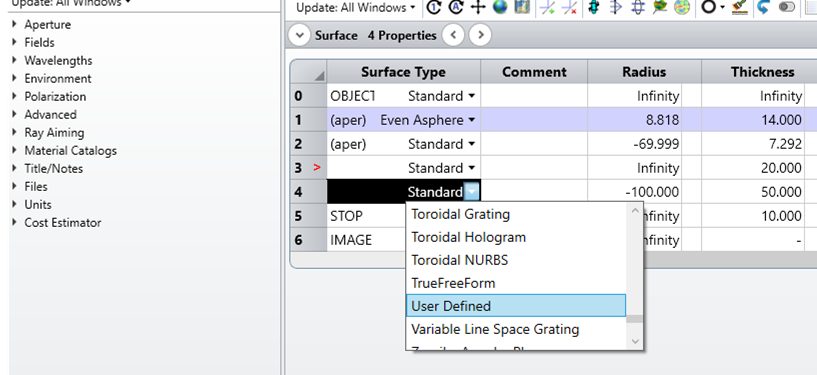Click the down arrow of the dropdown list scrollbar
The width and height of the screenshot is (817, 375).
point(635,341)
